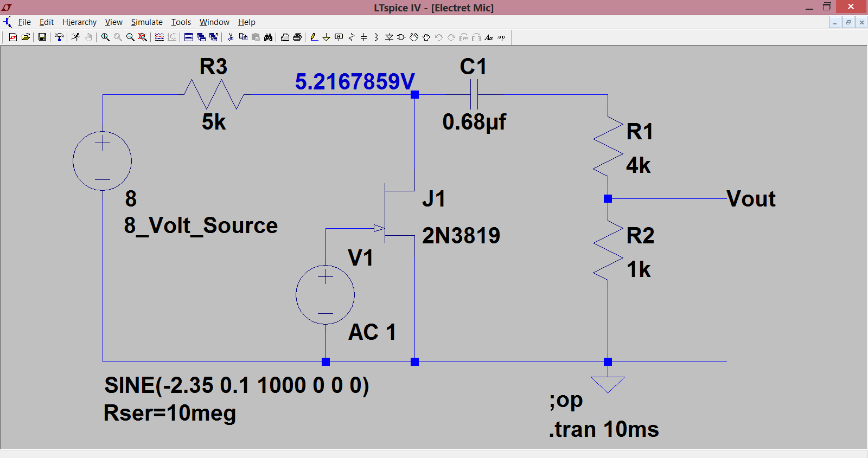Screen dimensions: 868x458
Task: Click the 0.68µf capacitor value
Action: click(474, 122)
